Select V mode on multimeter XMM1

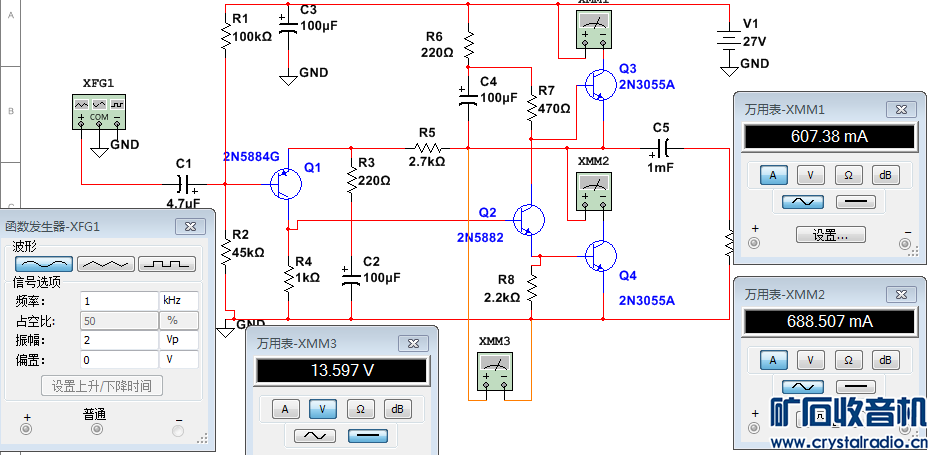[x=811, y=175]
